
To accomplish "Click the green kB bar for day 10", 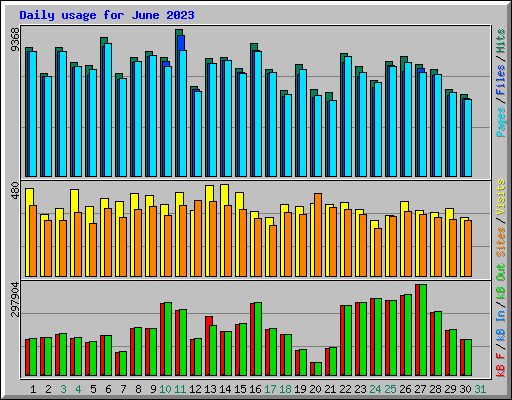I will tap(168, 339).
